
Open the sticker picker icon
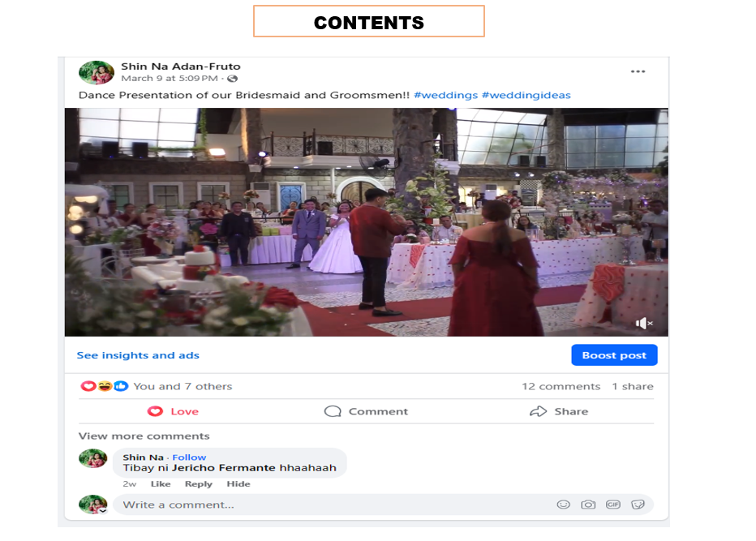coord(638,505)
